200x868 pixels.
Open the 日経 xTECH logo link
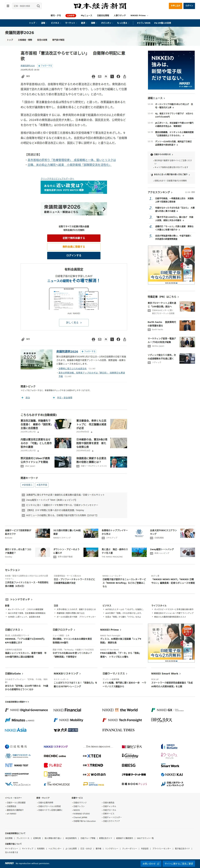[x=92, y=756]
